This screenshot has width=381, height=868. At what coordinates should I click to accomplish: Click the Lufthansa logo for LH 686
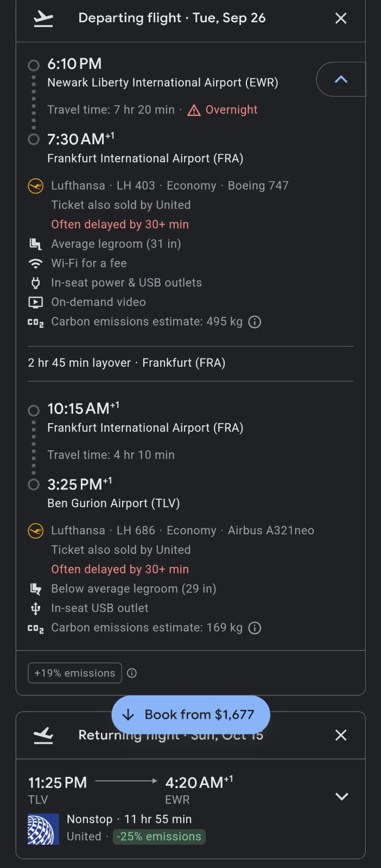point(36,531)
